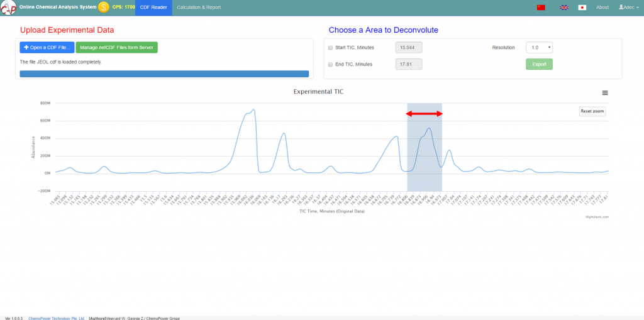Click the Start TIC value field
The height and width of the screenshot is (320, 644).
pos(409,48)
